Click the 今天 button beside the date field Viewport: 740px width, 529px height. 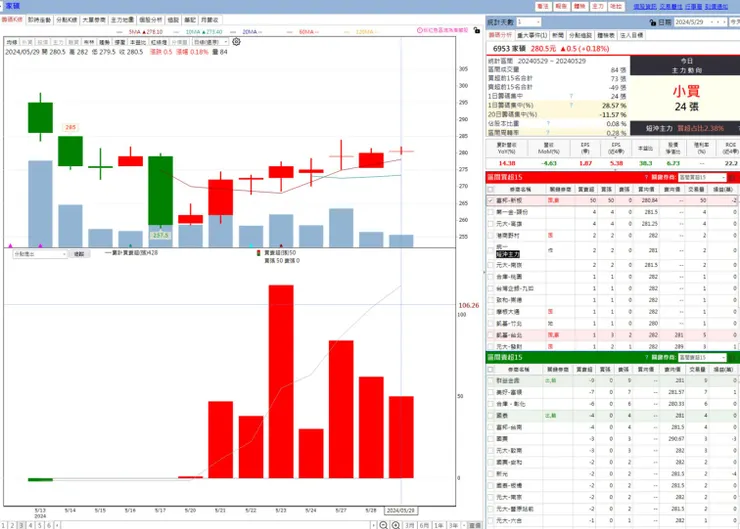coord(735,22)
